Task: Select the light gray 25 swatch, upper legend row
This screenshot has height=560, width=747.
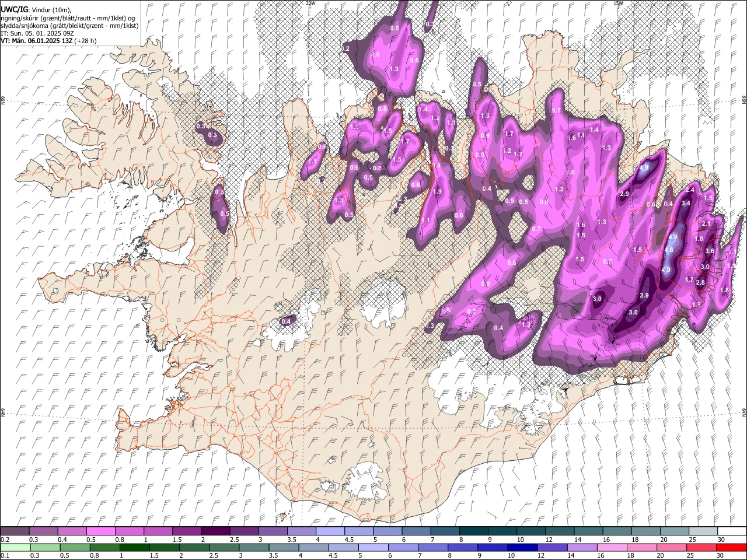Action: click(702, 531)
